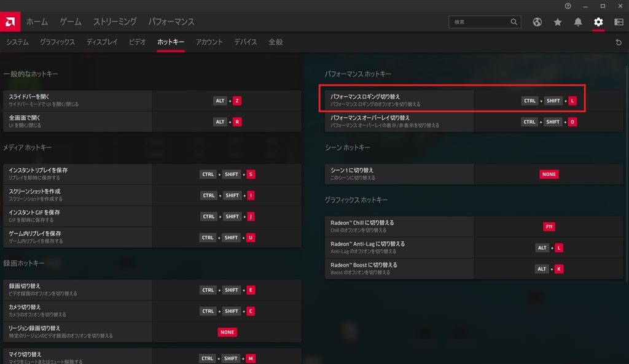The width and height of the screenshot is (629, 364).
Task: Open notifications bell icon
Action: (x=578, y=22)
